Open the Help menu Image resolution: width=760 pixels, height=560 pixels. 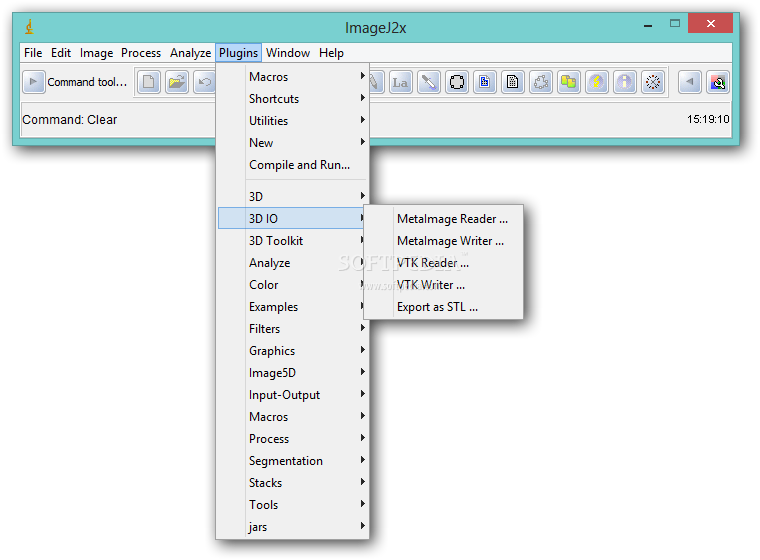pyautogui.click(x=331, y=52)
